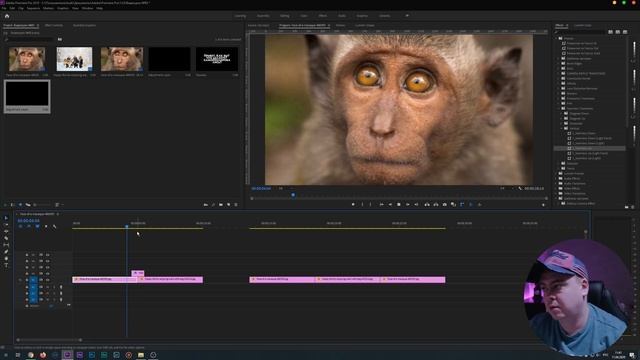Toggle lock on video track V1
Image resolution: width=640 pixels, height=360 pixels.
point(27,280)
